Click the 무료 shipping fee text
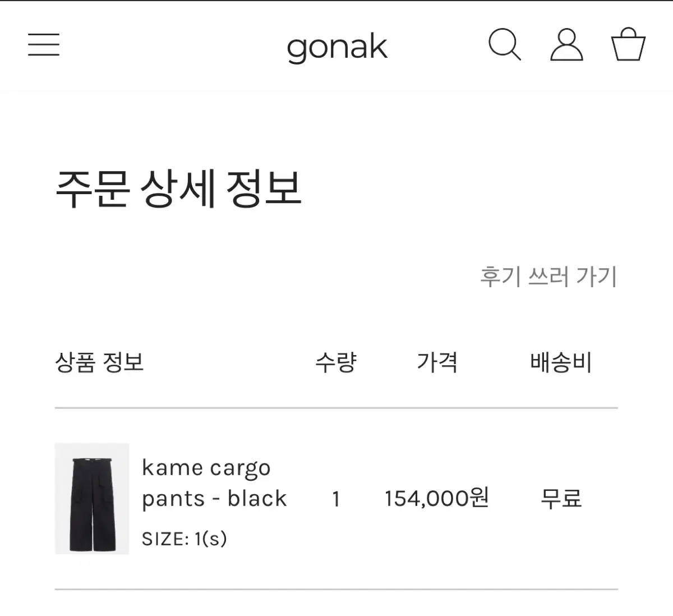The width and height of the screenshot is (673, 616). tap(561, 498)
